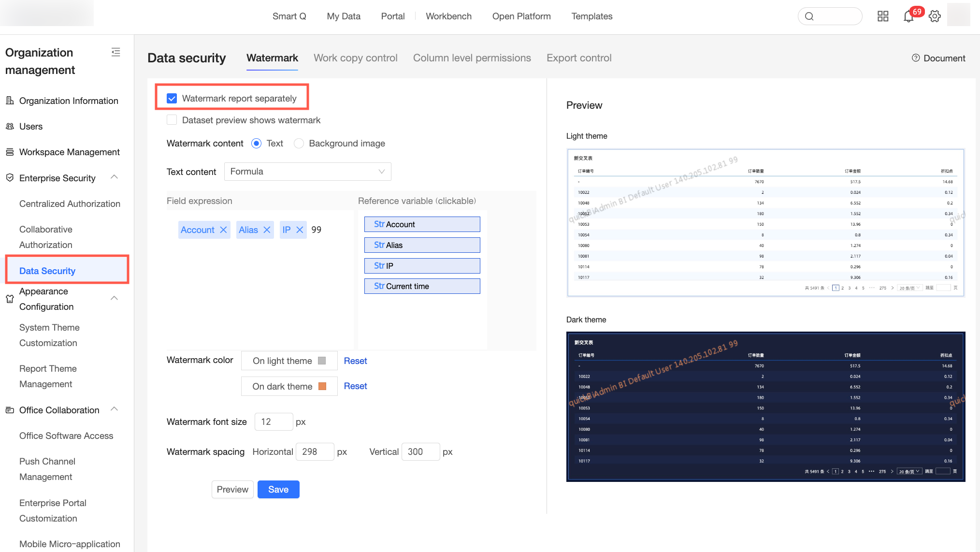Uncheck Watermark report separately
This screenshot has width=980, height=552.
tap(172, 99)
